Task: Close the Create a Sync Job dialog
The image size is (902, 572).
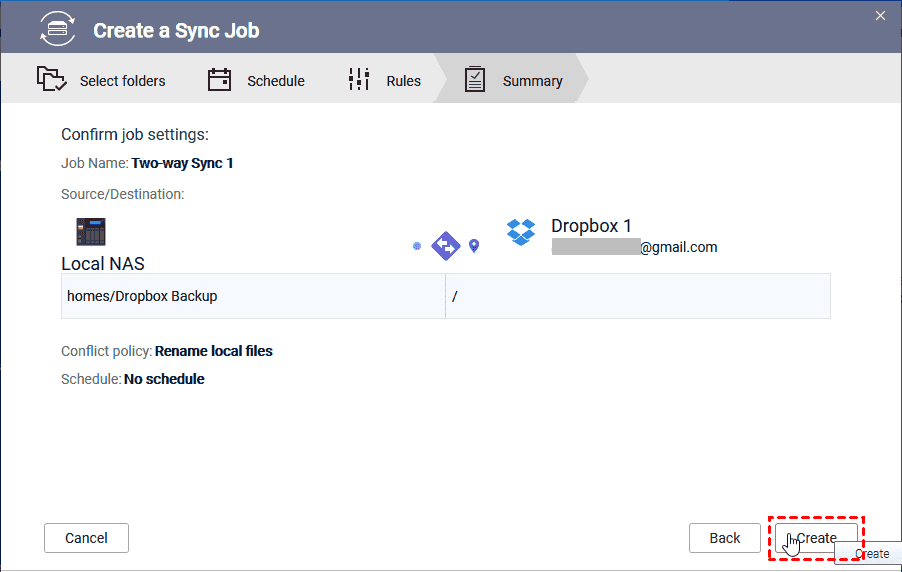Action: tap(880, 15)
